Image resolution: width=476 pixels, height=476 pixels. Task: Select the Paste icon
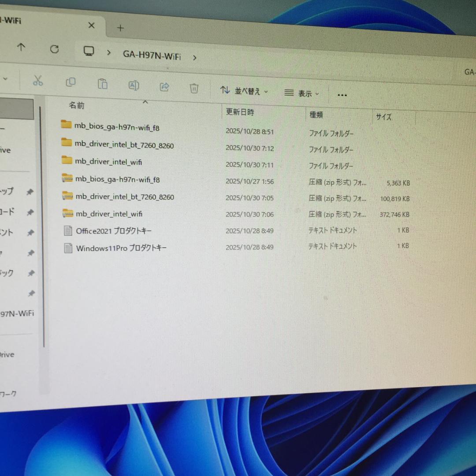(102, 83)
